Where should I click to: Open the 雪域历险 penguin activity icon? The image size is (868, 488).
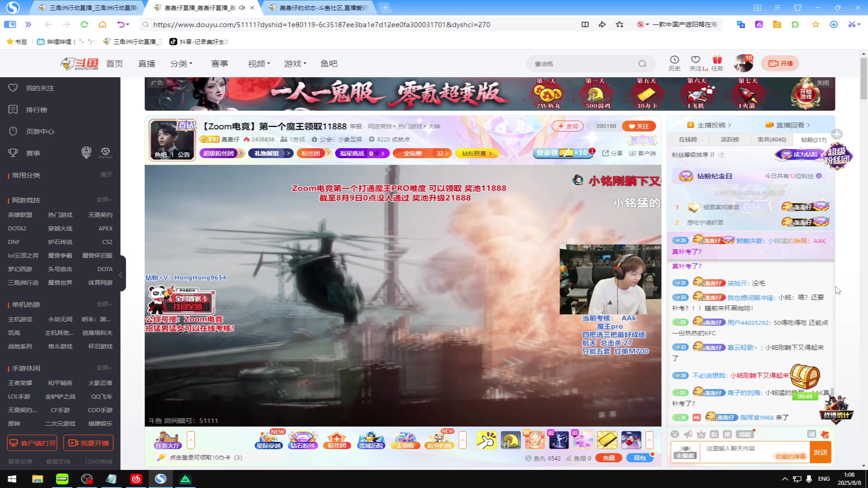[371, 440]
